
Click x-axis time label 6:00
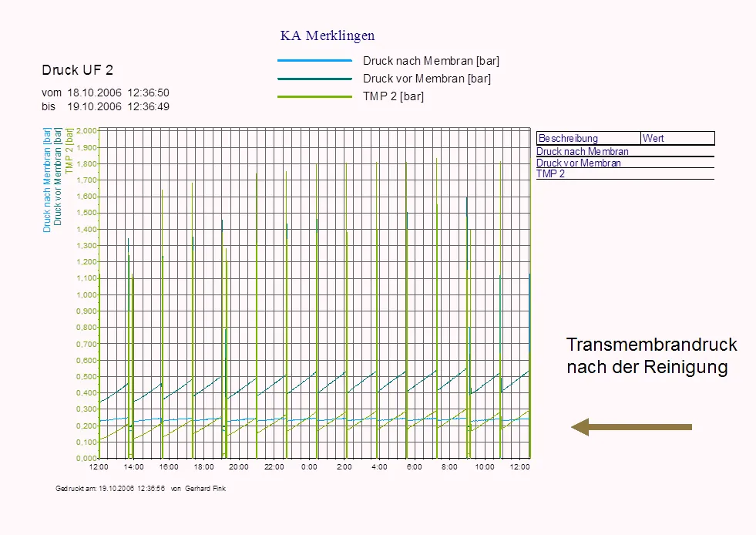click(414, 467)
